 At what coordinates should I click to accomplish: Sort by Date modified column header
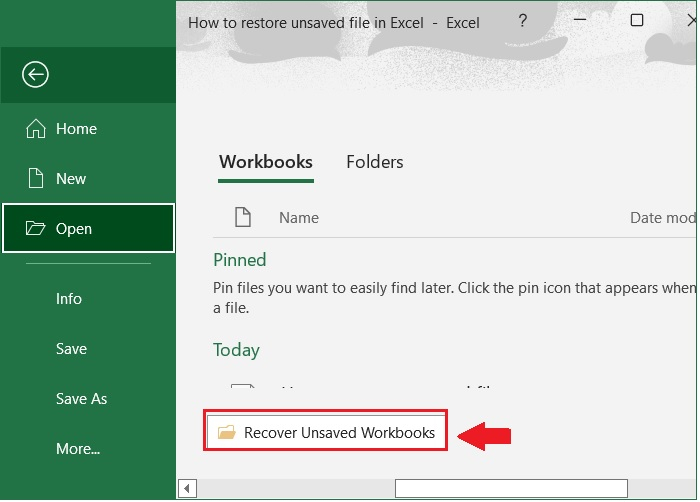662,218
